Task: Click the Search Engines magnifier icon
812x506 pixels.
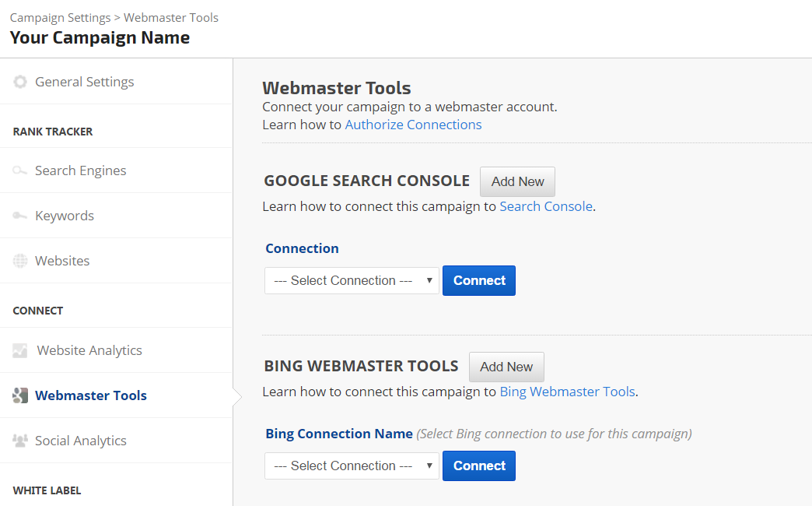Action: coord(20,170)
